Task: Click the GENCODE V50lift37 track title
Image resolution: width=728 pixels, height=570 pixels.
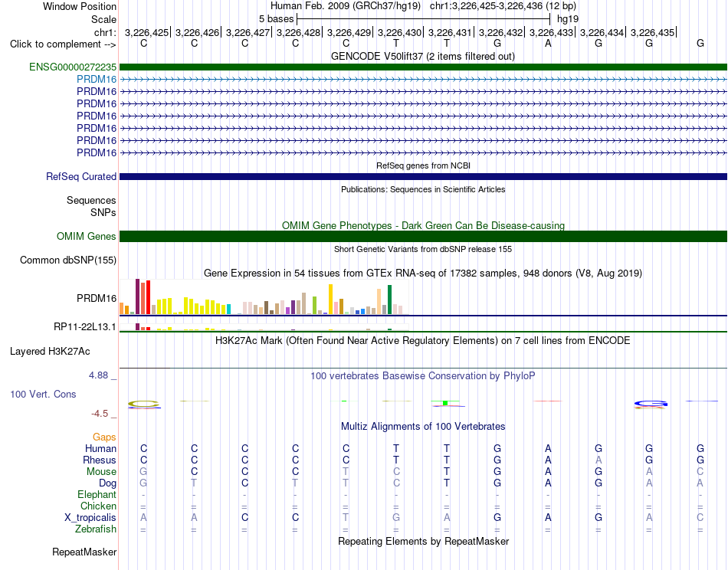Action: click(x=423, y=56)
